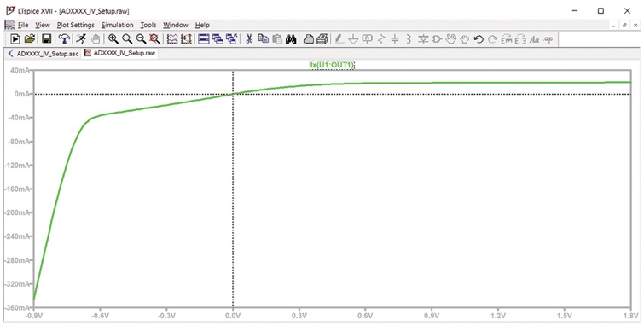Click the green trace at its knee
This screenshot has width=644, height=326.
[91, 119]
